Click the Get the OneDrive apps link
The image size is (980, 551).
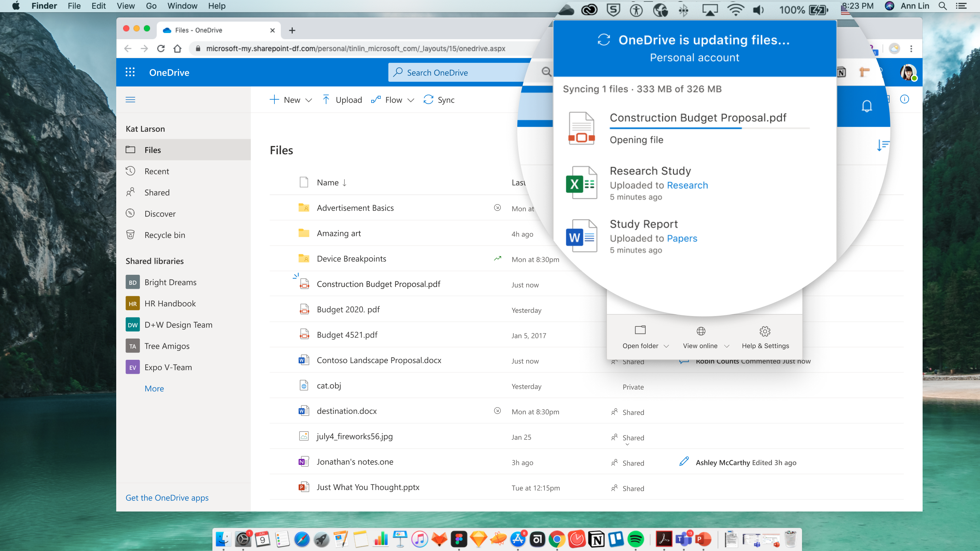coord(167,498)
